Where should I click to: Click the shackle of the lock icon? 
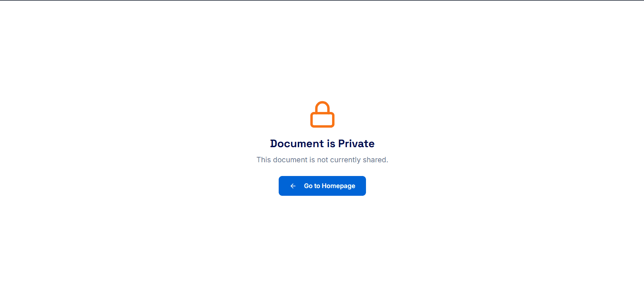coord(322,107)
